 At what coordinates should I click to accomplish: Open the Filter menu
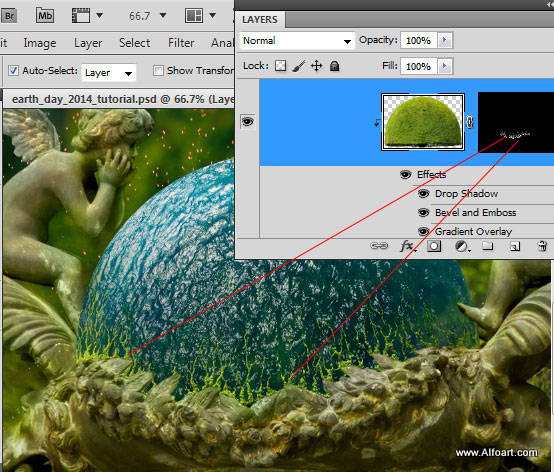coord(181,43)
